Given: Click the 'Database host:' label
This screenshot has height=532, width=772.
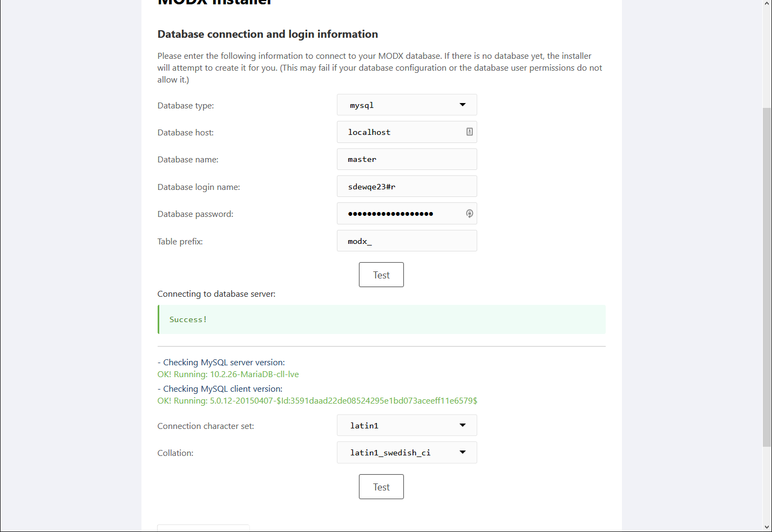Looking at the screenshot, I should tap(186, 133).
